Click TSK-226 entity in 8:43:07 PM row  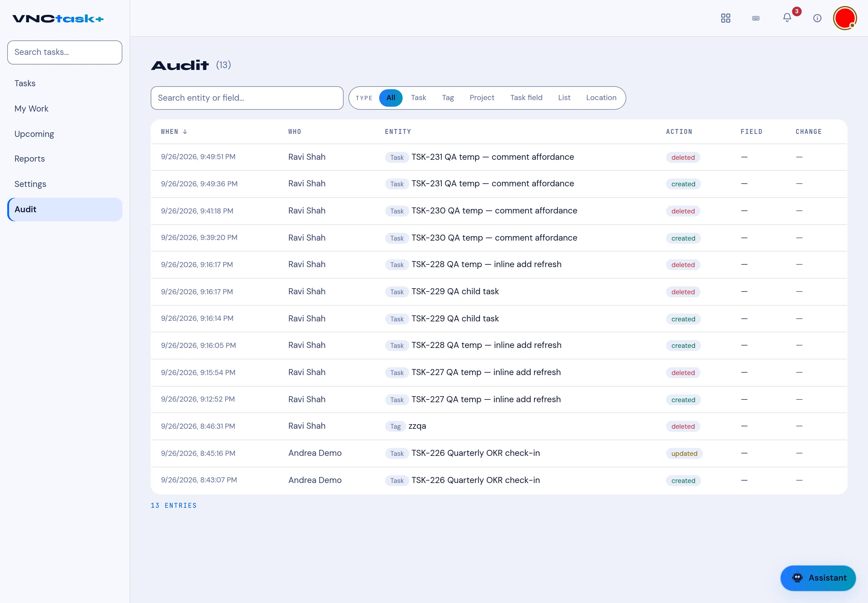[x=476, y=480]
